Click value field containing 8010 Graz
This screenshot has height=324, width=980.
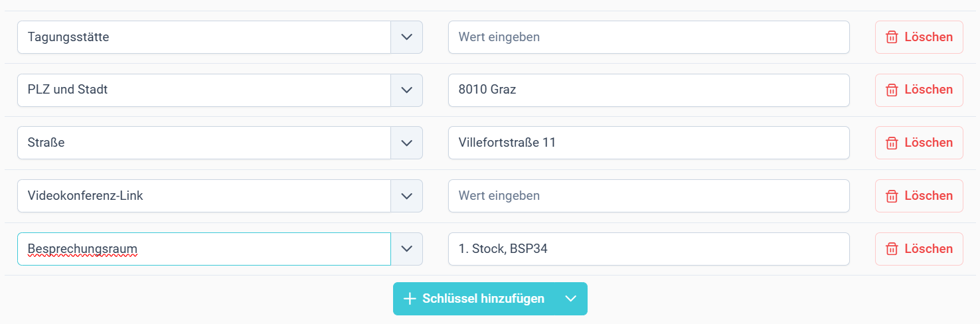click(649, 90)
